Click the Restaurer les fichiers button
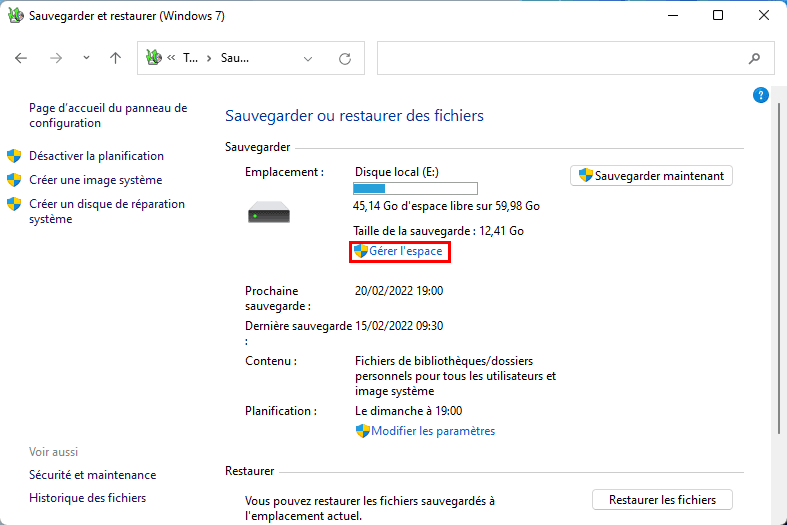 pos(662,500)
